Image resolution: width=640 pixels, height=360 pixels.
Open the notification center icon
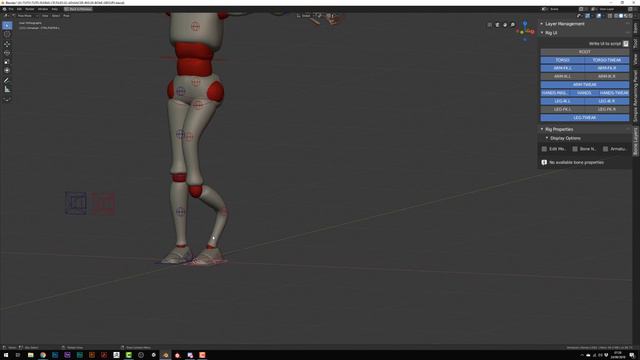point(632,355)
